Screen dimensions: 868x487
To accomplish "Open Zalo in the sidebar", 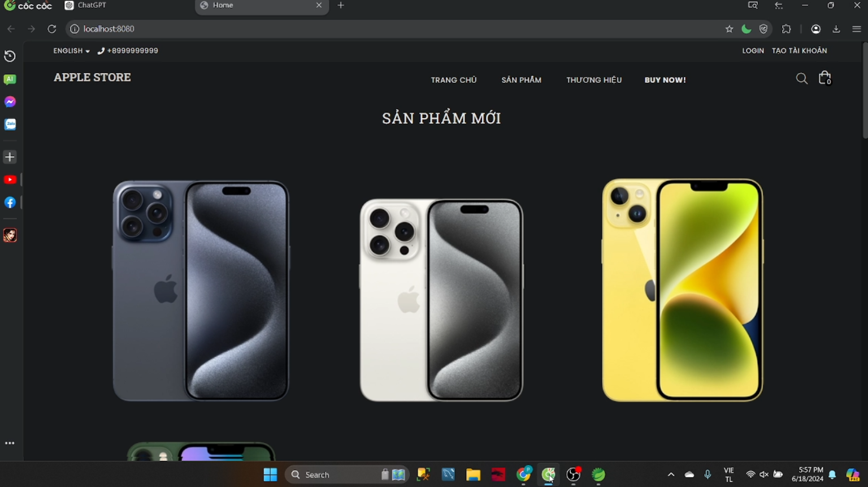I will (x=10, y=124).
